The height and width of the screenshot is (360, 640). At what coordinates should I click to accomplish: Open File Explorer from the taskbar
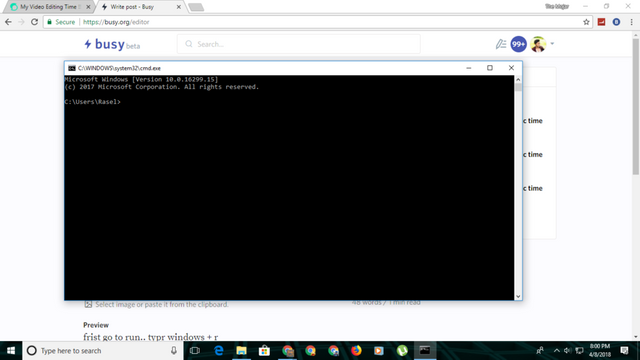coord(241,351)
